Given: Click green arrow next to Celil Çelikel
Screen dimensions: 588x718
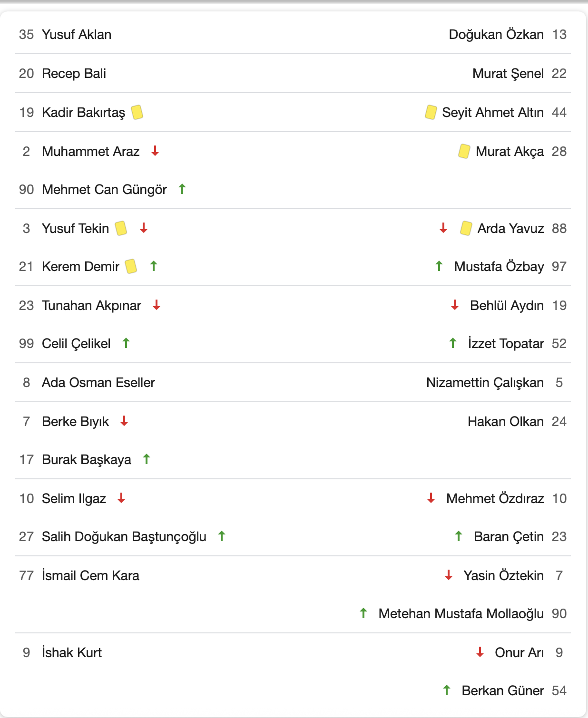Looking at the screenshot, I should click(126, 343).
